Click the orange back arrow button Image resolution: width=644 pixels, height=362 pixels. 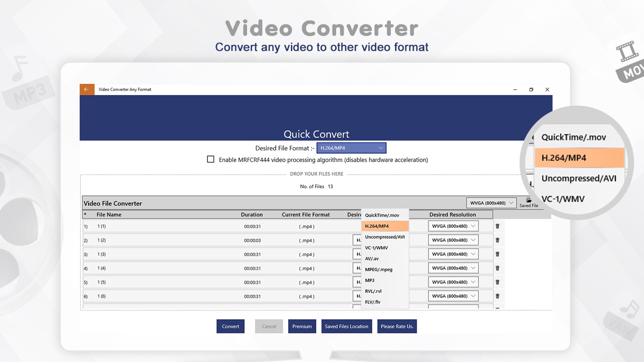87,90
